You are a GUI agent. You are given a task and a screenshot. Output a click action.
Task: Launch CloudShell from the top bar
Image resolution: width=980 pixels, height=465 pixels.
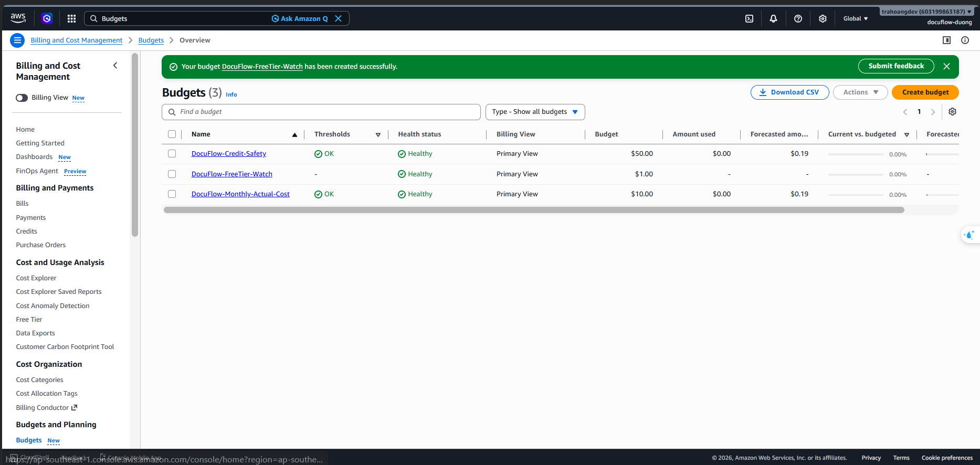[x=749, y=18]
